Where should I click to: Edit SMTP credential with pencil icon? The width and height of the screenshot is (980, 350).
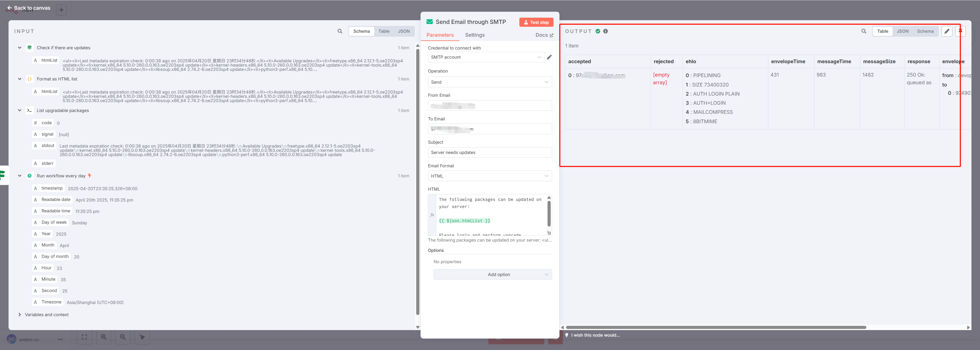[x=549, y=57]
